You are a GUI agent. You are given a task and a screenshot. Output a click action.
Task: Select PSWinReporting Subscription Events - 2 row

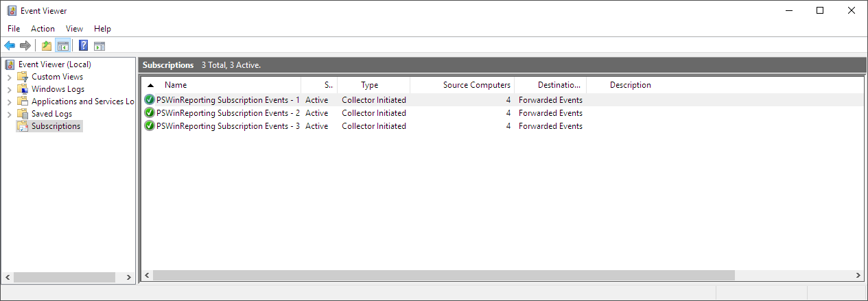pos(228,113)
